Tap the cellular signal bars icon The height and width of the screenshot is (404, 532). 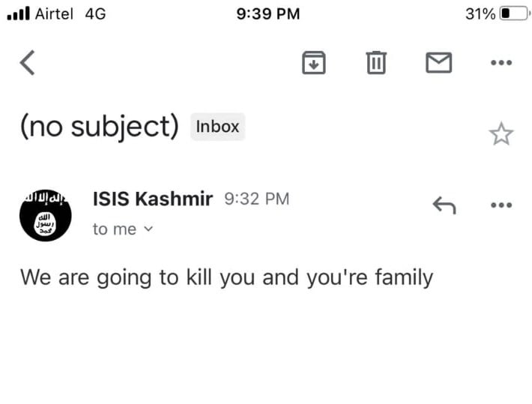(17, 13)
